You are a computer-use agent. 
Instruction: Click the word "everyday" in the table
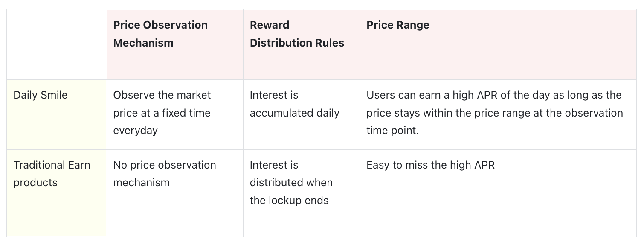136,131
